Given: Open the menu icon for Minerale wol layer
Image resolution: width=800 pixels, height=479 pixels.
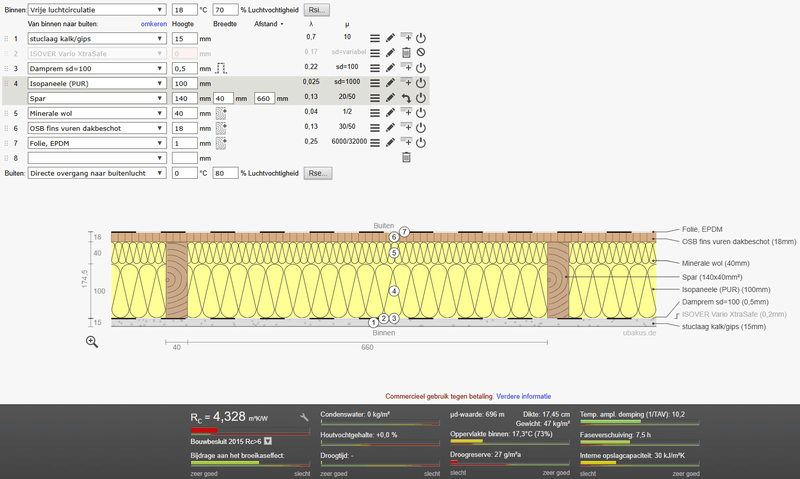Looking at the screenshot, I should [374, 113].
